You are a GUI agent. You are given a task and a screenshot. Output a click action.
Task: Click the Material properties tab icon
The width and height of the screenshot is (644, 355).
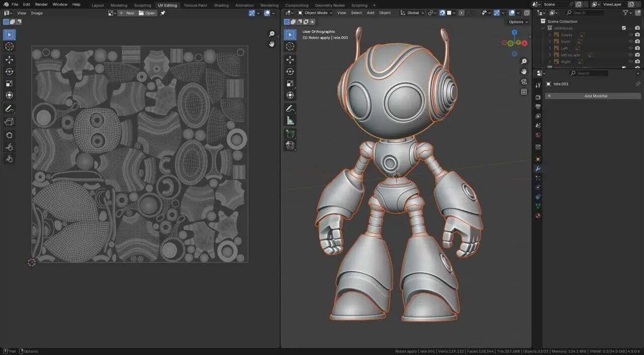(x=538, y=216)
